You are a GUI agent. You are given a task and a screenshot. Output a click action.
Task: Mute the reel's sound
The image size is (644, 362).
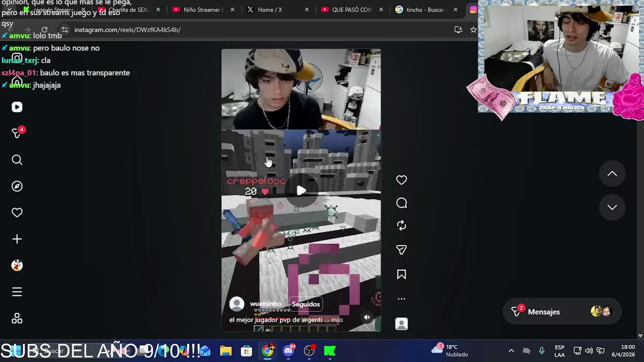click(367, 317)
